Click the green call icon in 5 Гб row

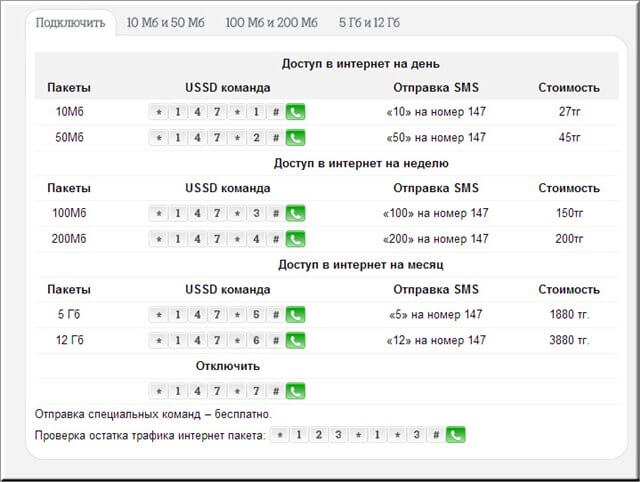pyautogui.click(x=295, y=315)
